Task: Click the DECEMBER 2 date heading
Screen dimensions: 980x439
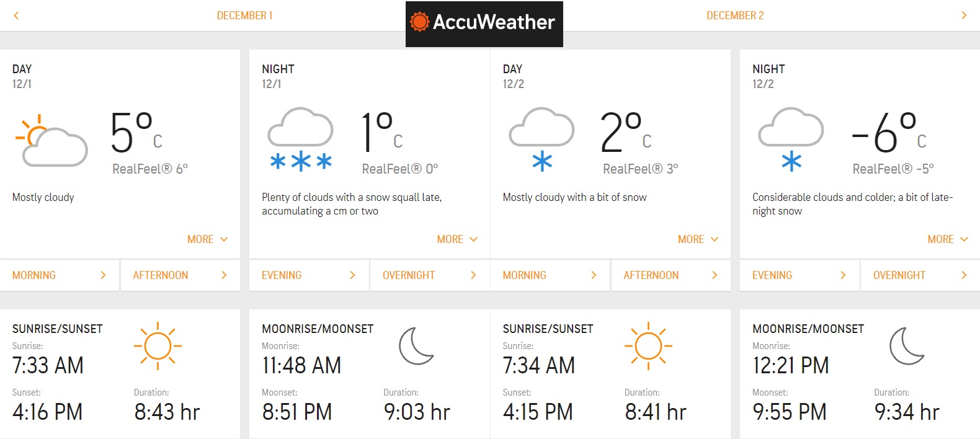Action: [x=735, y=16]
